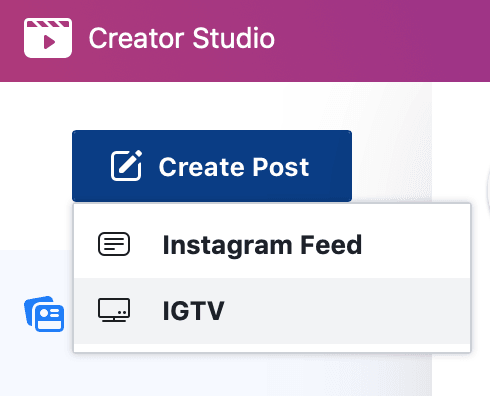Collapse the Create Post dropdown via its button

coord(212,166)
